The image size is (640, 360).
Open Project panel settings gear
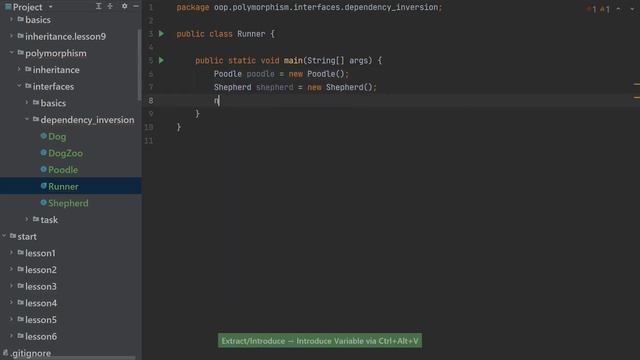click(124, 6)
